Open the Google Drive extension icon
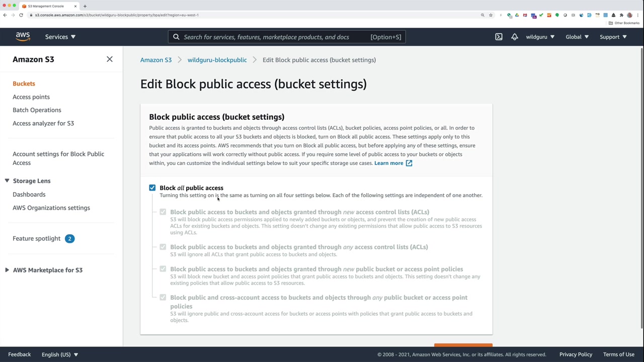644x362 pixels. coord(517,15)
